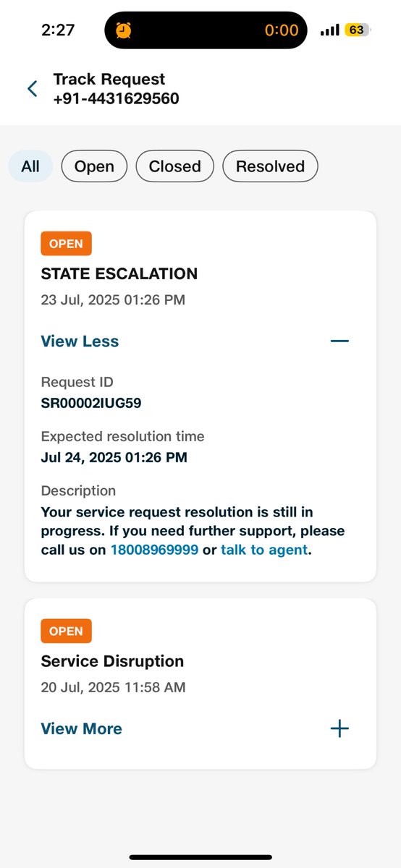The width and height of the screenshot is (401, 868).
Task: Filter requests by Open status
Action: click(x=94, y=166)
